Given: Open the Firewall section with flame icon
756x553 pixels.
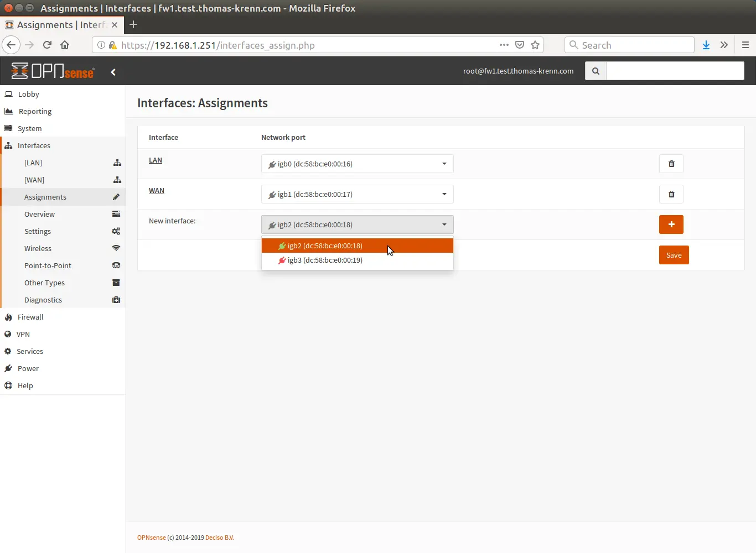Looking at the screenshot, I should [x=8, y=317].
